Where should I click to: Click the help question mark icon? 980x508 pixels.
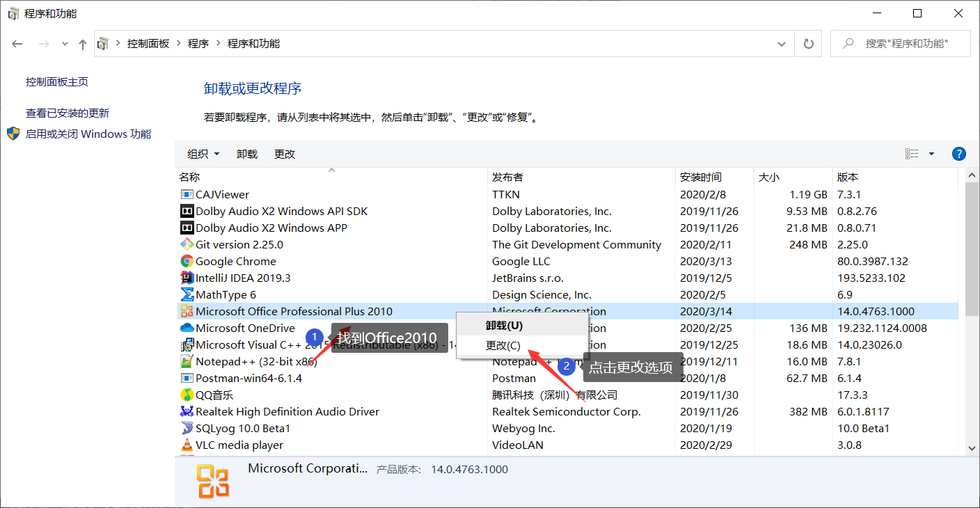coord(958,154)
